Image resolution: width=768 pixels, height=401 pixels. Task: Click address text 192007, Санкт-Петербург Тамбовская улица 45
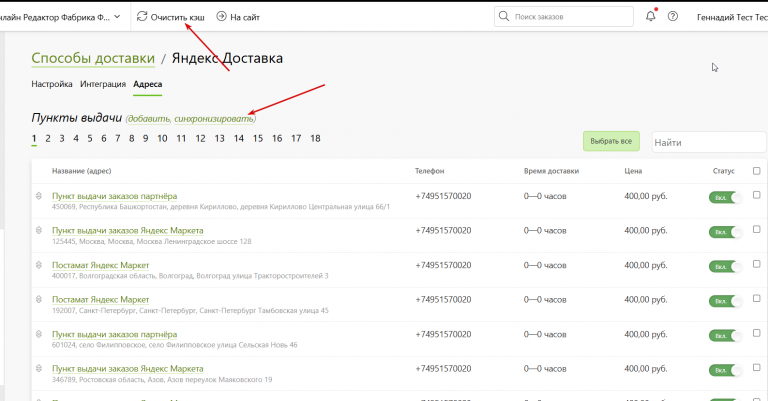pos(191,310)
